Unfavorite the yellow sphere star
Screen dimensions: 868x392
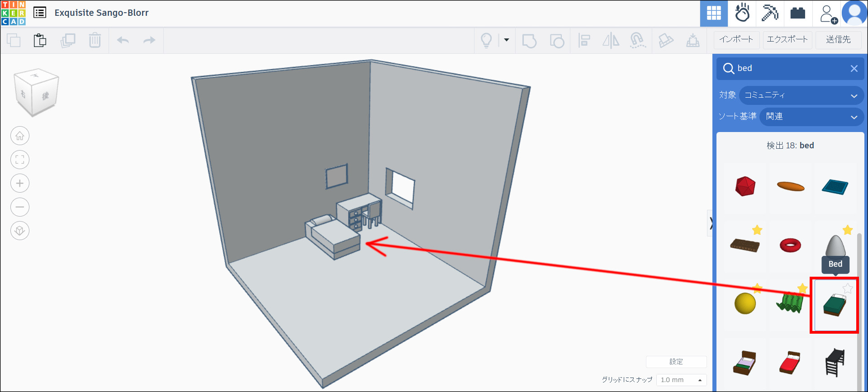[x=757, y=288]
